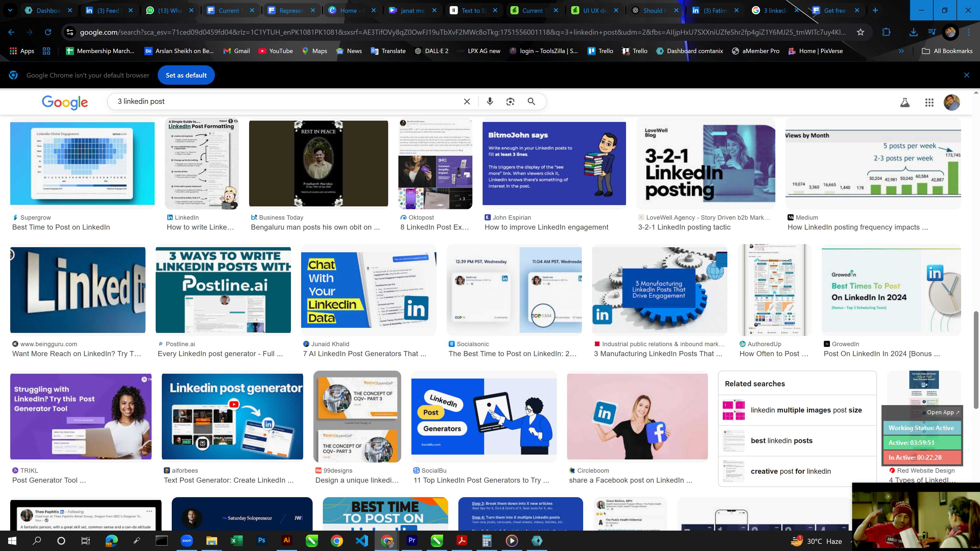This screenshot has height=551, width=980.
Task: Open YouTube bookmark
Action: point(276,51)
